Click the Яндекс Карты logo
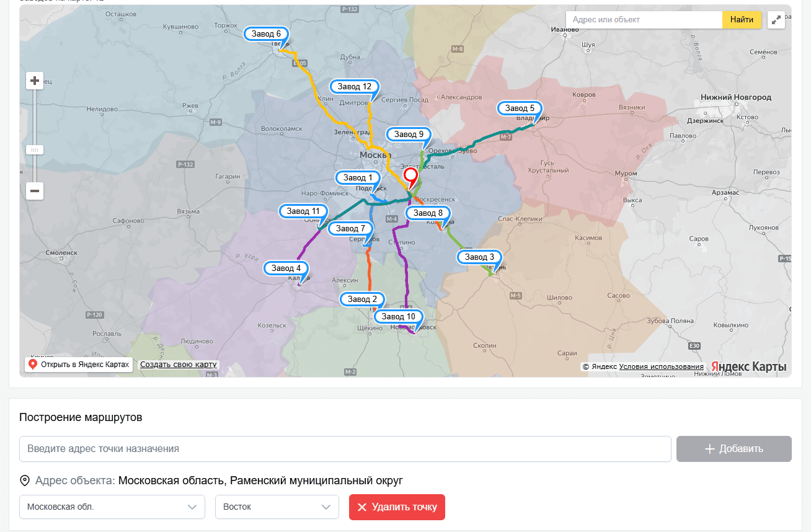 pyautogui.click(x=749, y=366)
